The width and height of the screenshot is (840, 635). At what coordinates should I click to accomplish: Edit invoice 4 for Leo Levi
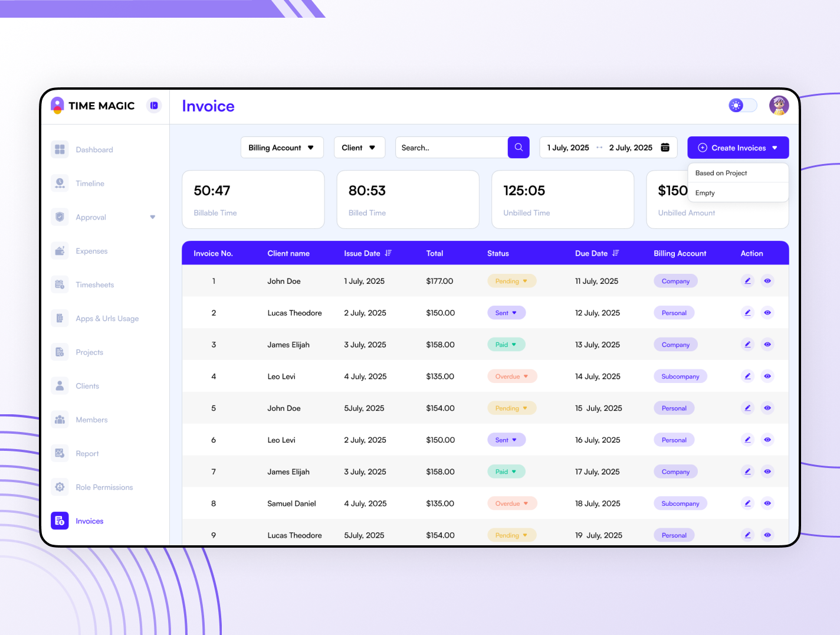click(x=747, y=377)
